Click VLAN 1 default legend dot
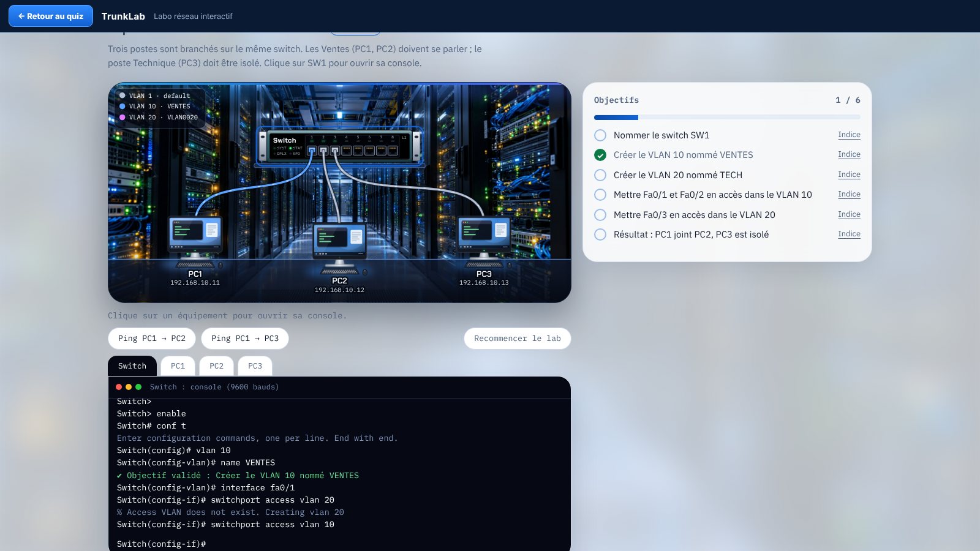This screenshot has height=551, width=980. pyautogui.click(x=123, y=96)
